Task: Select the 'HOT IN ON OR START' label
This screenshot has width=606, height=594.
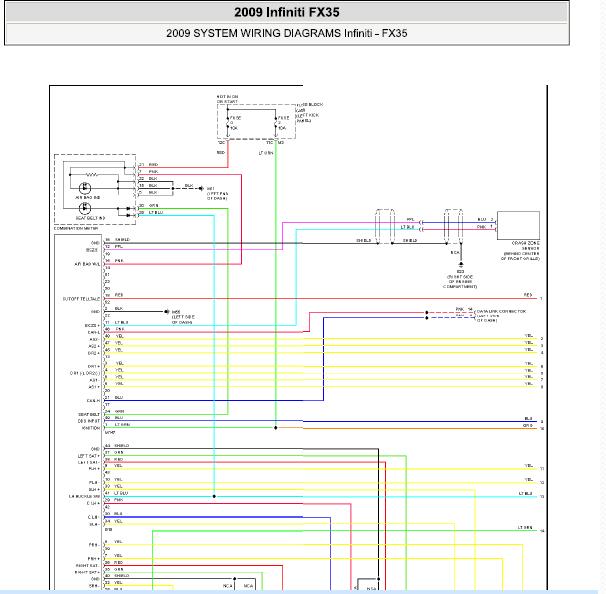Action: click(227, 99)
